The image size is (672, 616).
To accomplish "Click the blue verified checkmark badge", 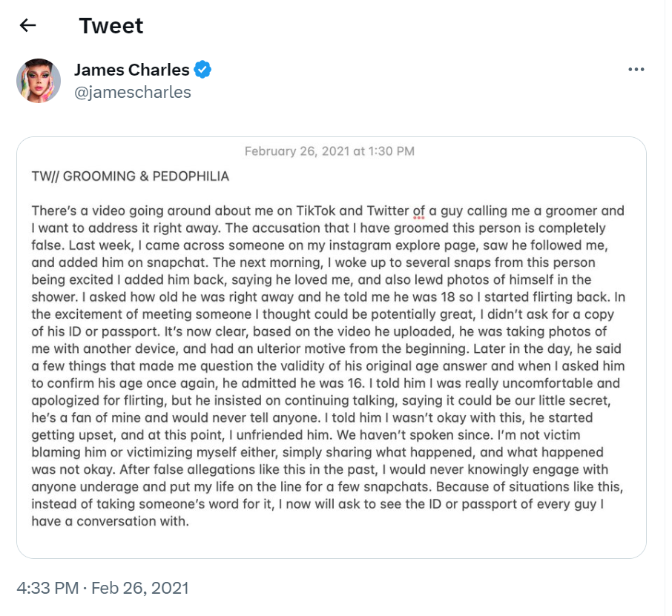I will (202, 70).
